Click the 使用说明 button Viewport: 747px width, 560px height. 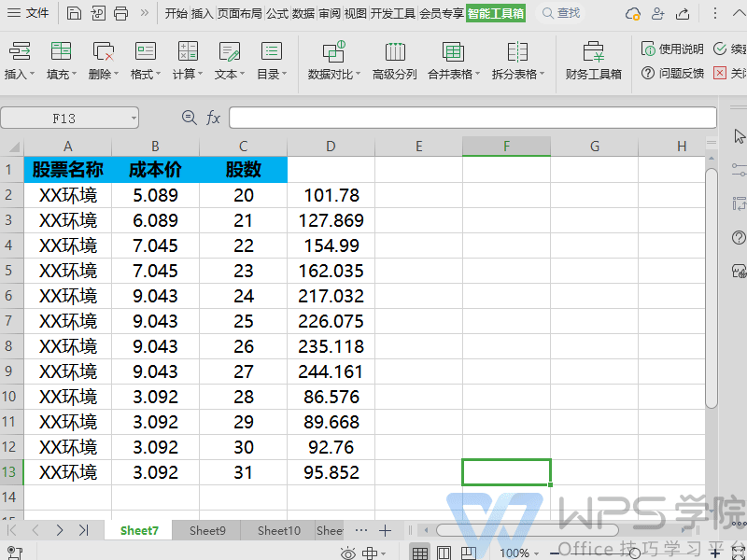(x=672, y=49)
